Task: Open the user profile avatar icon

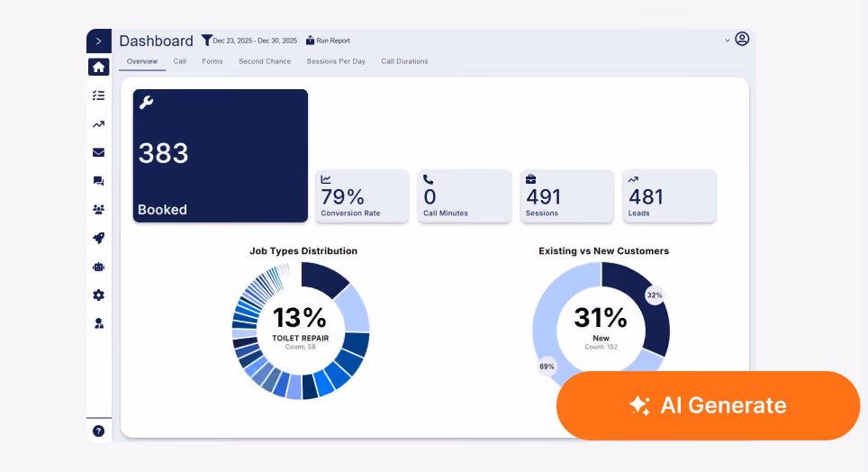Action: [742, 39]
